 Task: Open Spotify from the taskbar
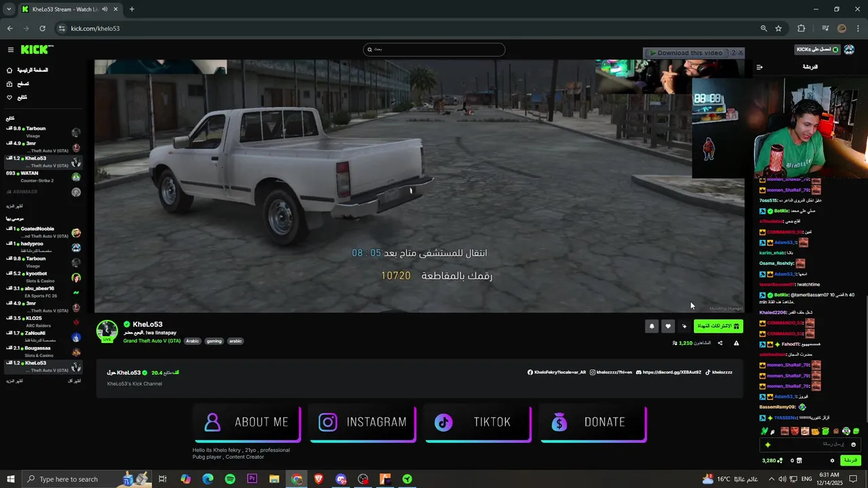230,479
